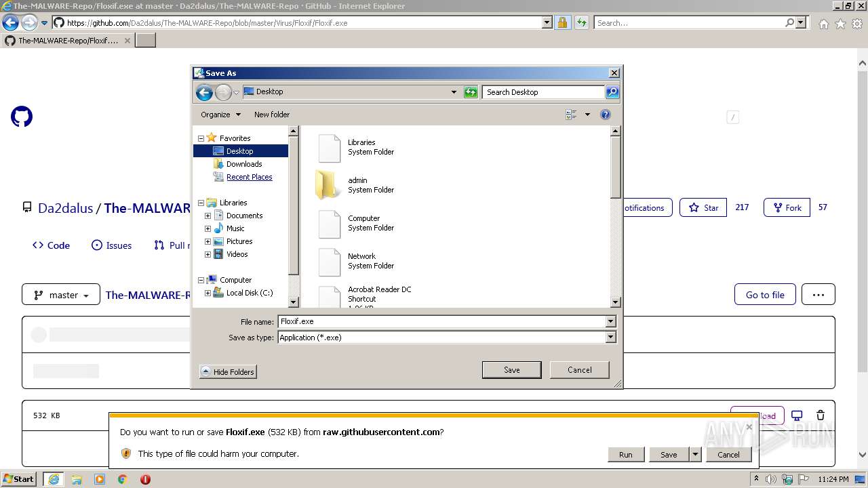Click the Star button on GitHub
The height and width of the screenshot is (488, 868).
pos(703,207)
